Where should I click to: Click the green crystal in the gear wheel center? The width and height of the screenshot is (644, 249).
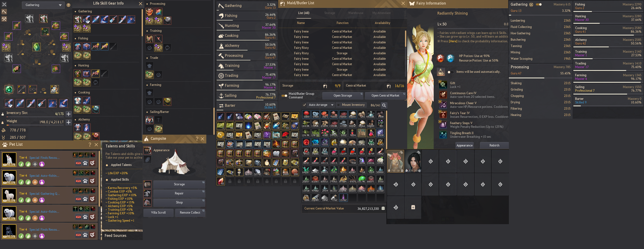coord(37,47)
